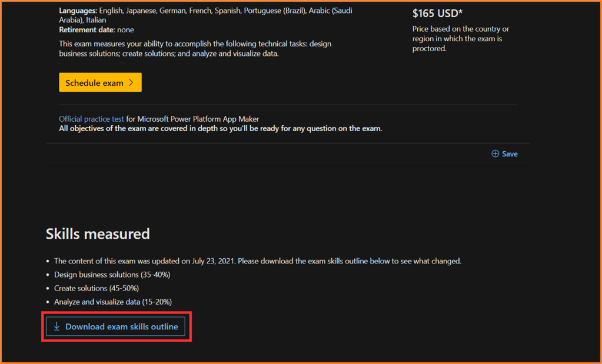Select Design business solutions (35-40%) bullet
This screenshot has height=364, width=602.
[112, 275]
